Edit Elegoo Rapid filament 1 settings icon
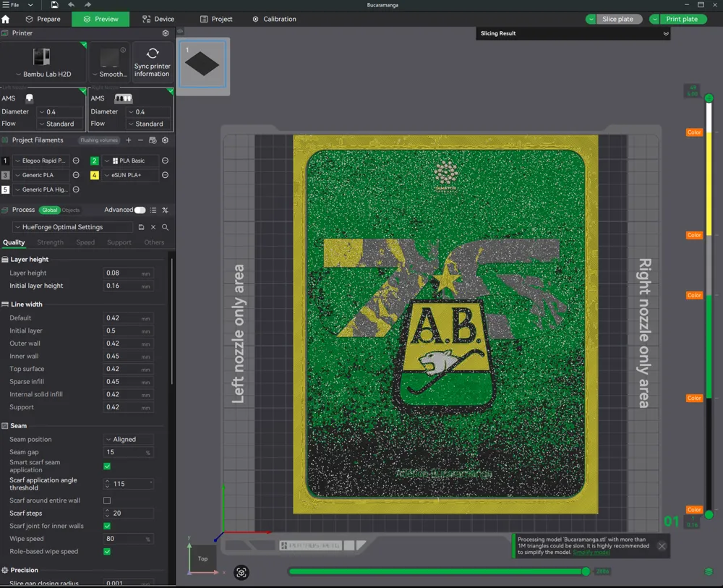Image resolution: width=723 pixels, height=588 pixels. [76, 161]
